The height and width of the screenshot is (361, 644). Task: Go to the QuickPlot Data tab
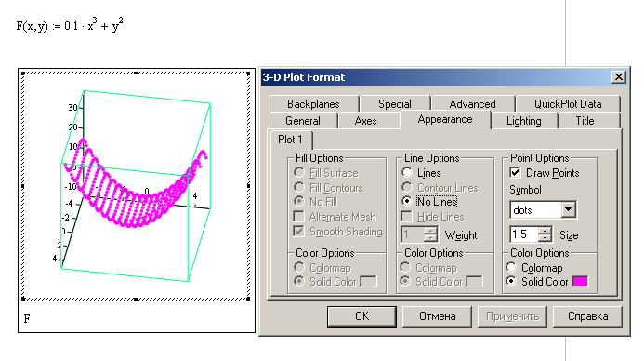(x=568, y=104)
